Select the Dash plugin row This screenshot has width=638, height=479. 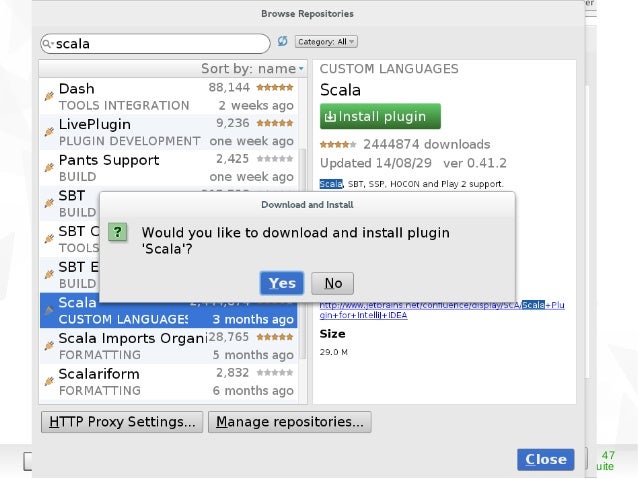pyautogui.click(x=168, y=96)
